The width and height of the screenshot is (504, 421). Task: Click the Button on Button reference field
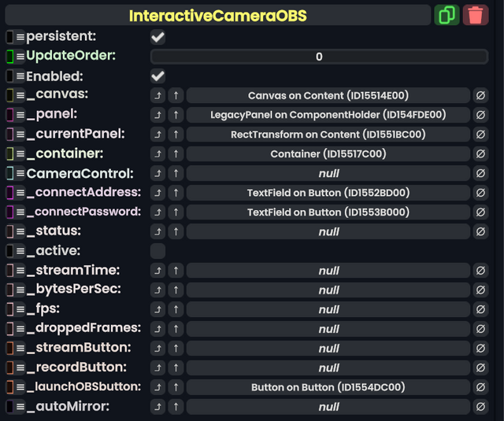pos(328,387)
